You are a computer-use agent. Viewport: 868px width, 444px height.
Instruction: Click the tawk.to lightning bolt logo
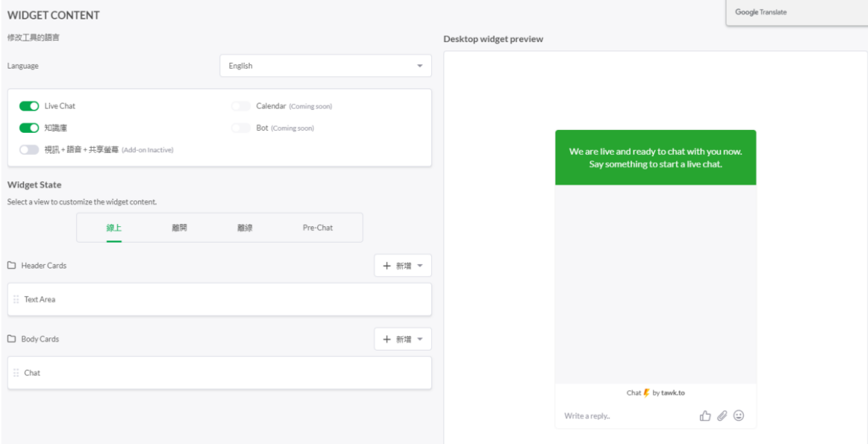point(647,393)
